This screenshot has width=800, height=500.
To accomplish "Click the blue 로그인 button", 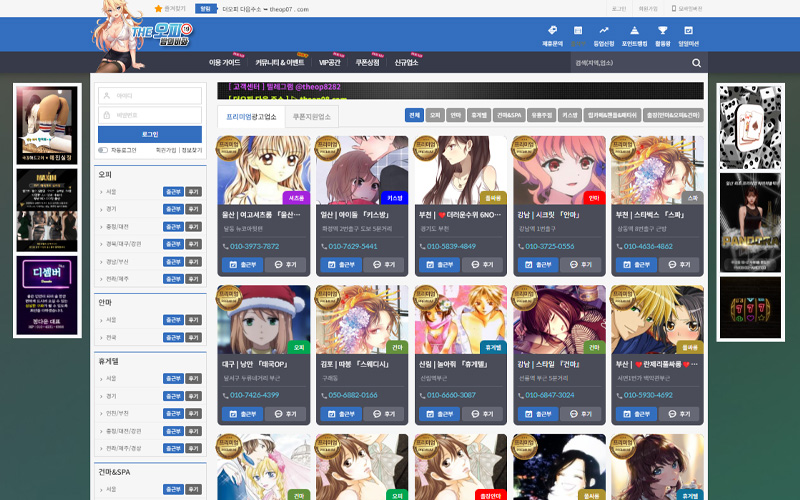I will click(150, 134).
